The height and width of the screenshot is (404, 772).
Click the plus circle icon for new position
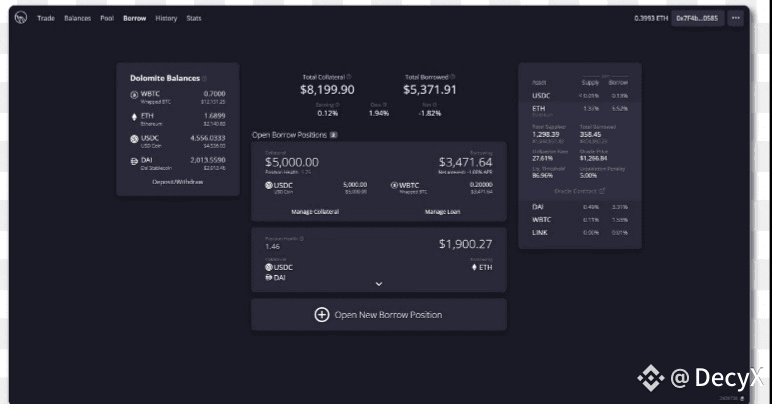pos(322,314)
